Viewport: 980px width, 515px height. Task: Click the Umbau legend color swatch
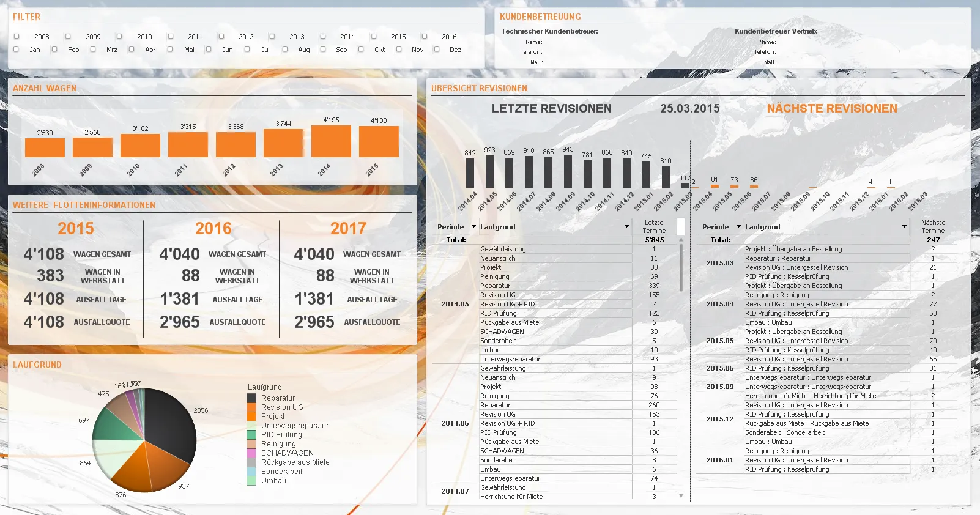click(x=251, y=481)
